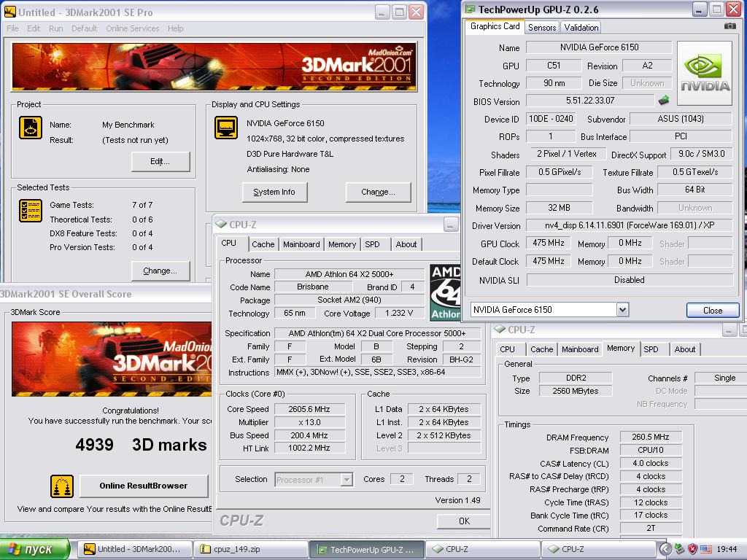The width and height of the screenshot is (747, 560).
Task: Click the Core Speed value 2605.6 MHz
Action: (x=309, y=409)
